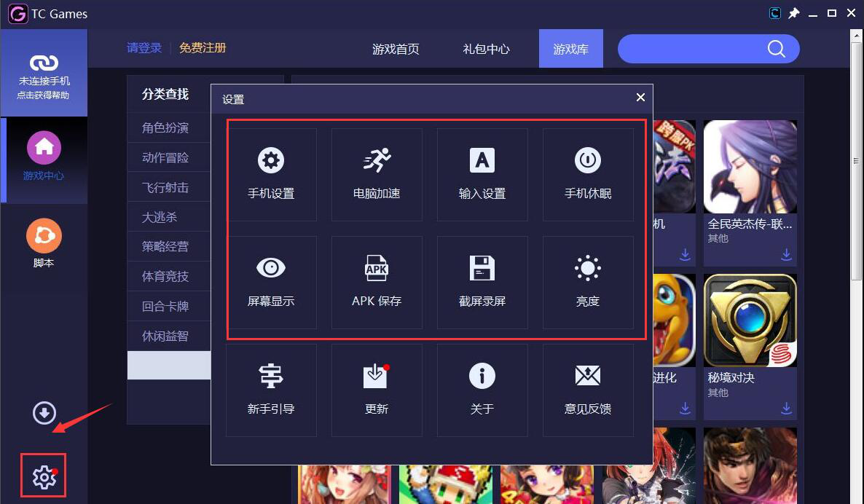Open APK 保存 tile
The image size is (864, 504).
pyautogui.click(x=377, y=283)
